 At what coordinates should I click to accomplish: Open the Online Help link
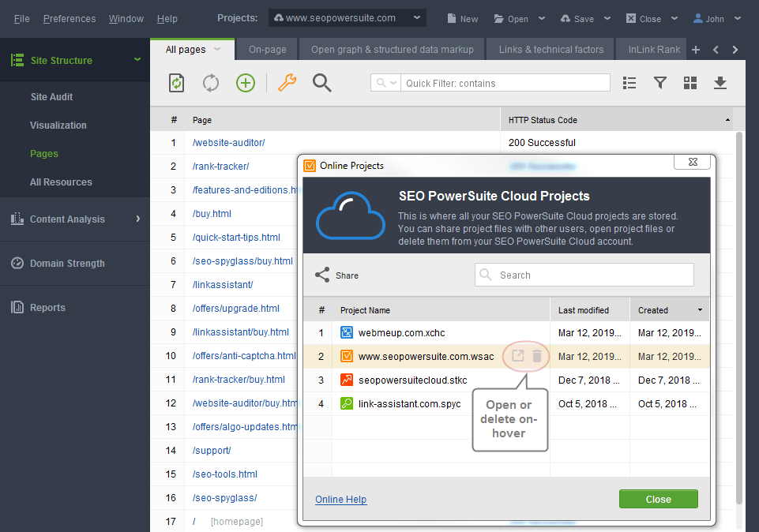pyautogui.click(x=340, y=499)
